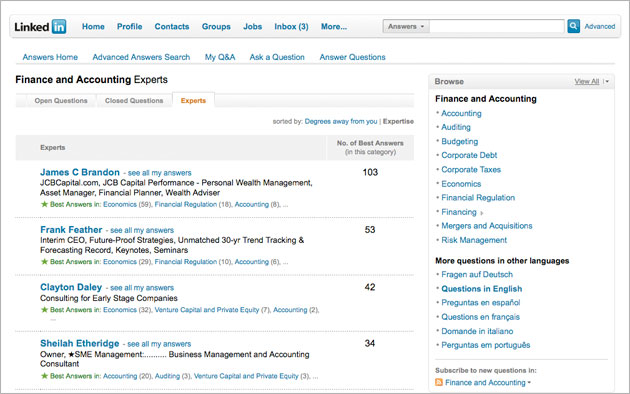This screenshot has height=394, width=630.
Task: Open the Finance and Accounting subscribe dropdown arrow
Action: tap(529, 382)
